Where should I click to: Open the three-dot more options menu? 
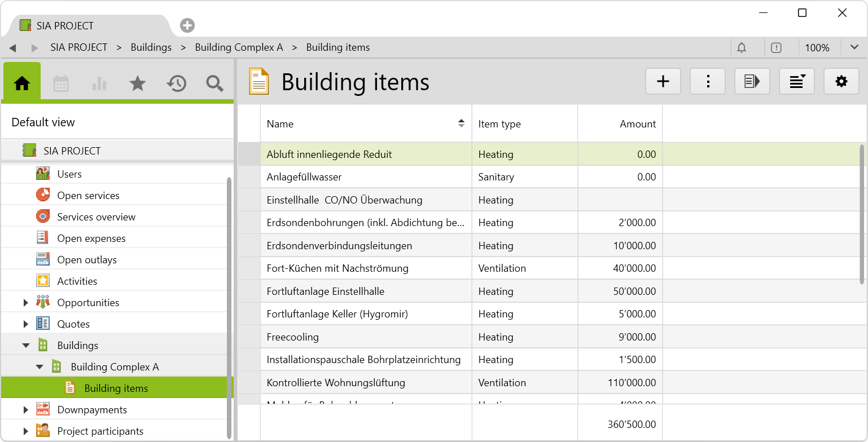click(x=708, y=82)
